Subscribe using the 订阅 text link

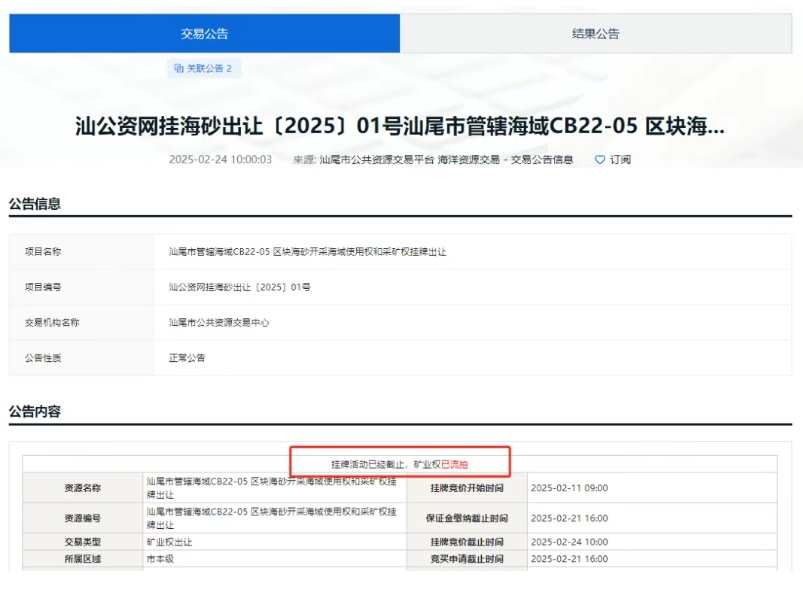point(621,160)
